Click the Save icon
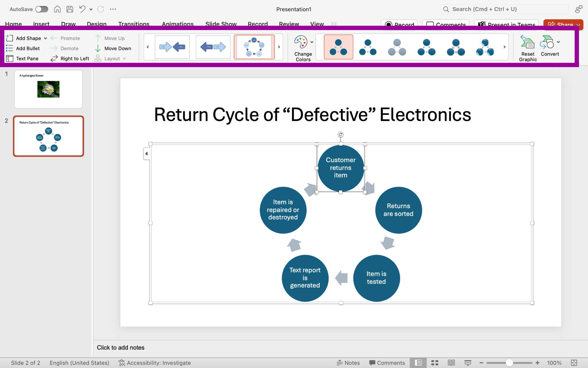This screenshot has height=368, width=588. pyautogui.click(x=70, y=9)
